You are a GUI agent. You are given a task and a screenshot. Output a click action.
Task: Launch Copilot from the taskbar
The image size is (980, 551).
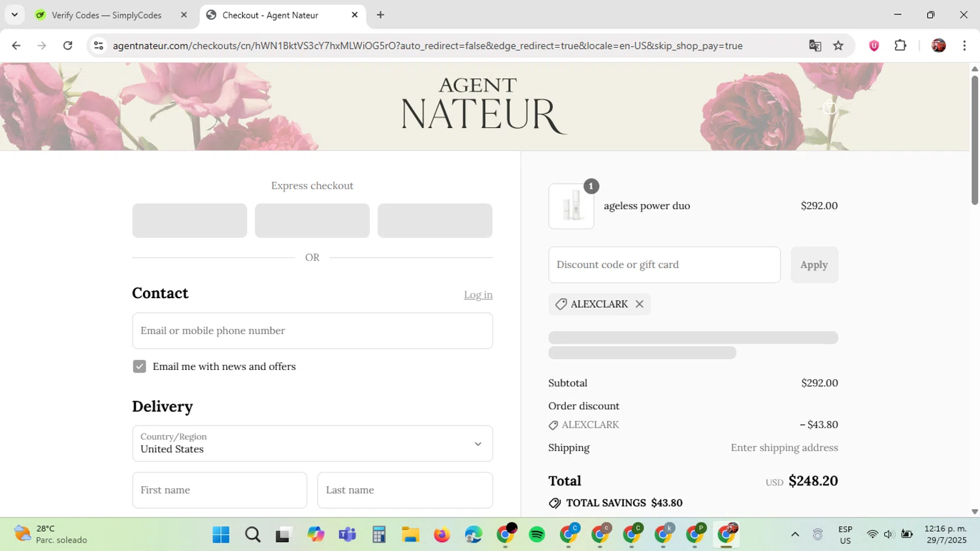click(316, 535)
